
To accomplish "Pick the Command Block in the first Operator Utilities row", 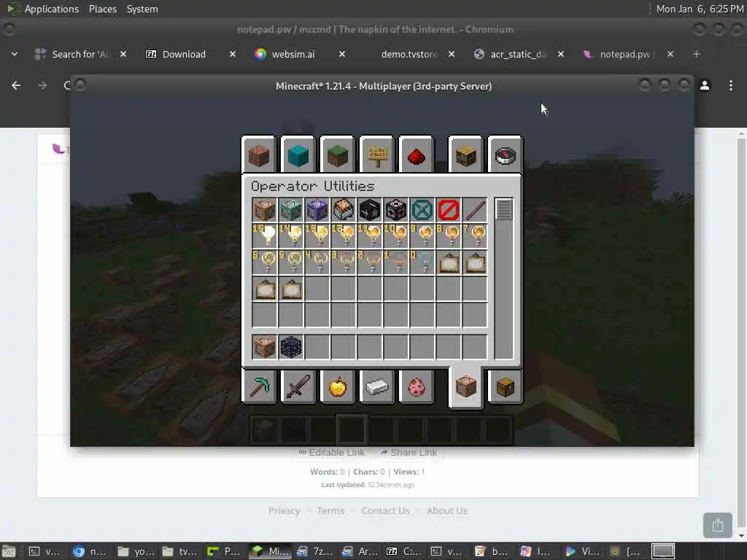I will (x=264, y=210).
